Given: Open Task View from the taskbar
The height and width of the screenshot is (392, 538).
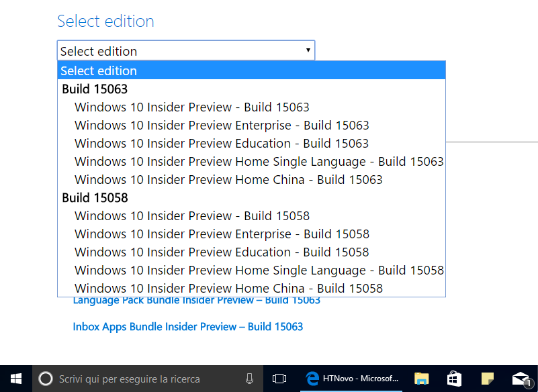Looking at the screenshot, I should [x=279, y=379].
